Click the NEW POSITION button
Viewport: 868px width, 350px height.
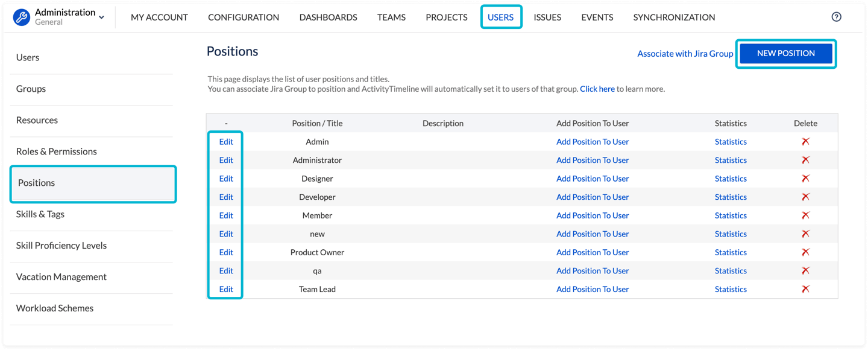point(785,53)
